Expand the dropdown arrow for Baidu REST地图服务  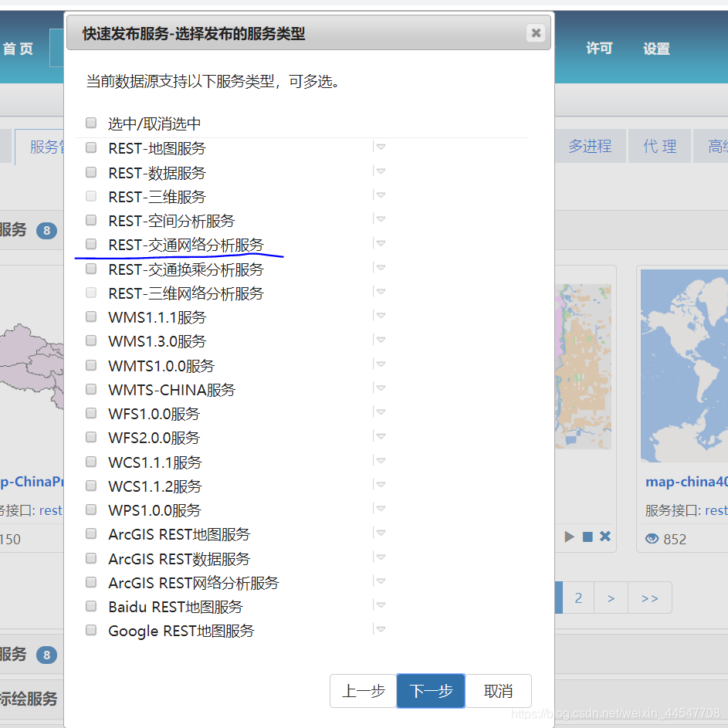click(381, 605)
